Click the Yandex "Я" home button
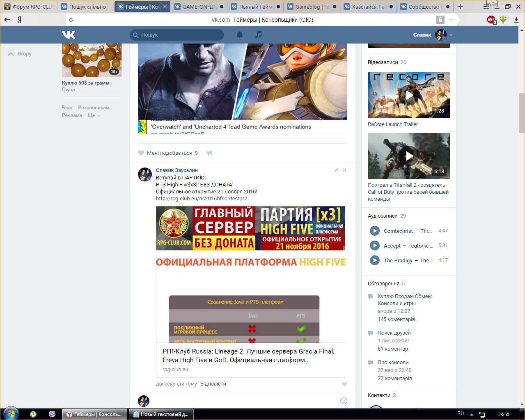The height and width of the screenshot is (420, 525). 19,20
